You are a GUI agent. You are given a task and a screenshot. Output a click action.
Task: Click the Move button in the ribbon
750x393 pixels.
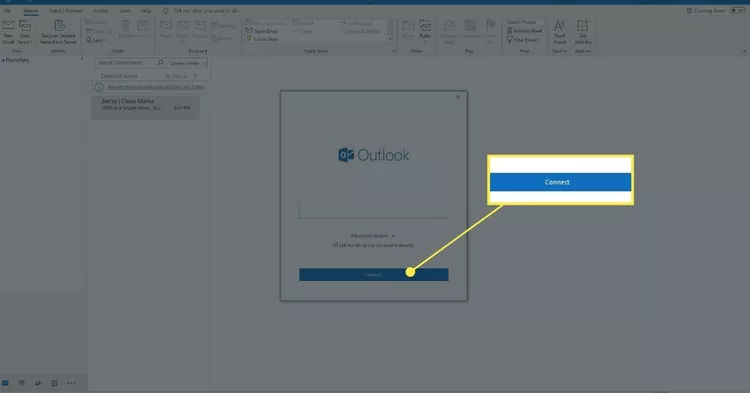(408, 30)
